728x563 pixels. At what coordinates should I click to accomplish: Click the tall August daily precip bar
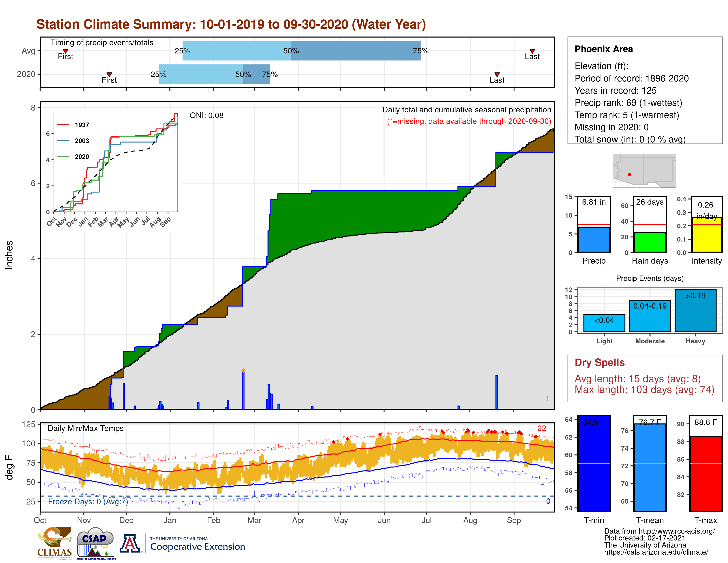tap(496, 392)
